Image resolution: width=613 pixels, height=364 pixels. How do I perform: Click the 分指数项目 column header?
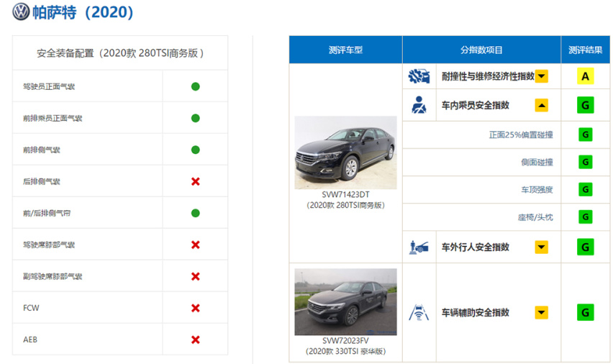click(481, 50)
